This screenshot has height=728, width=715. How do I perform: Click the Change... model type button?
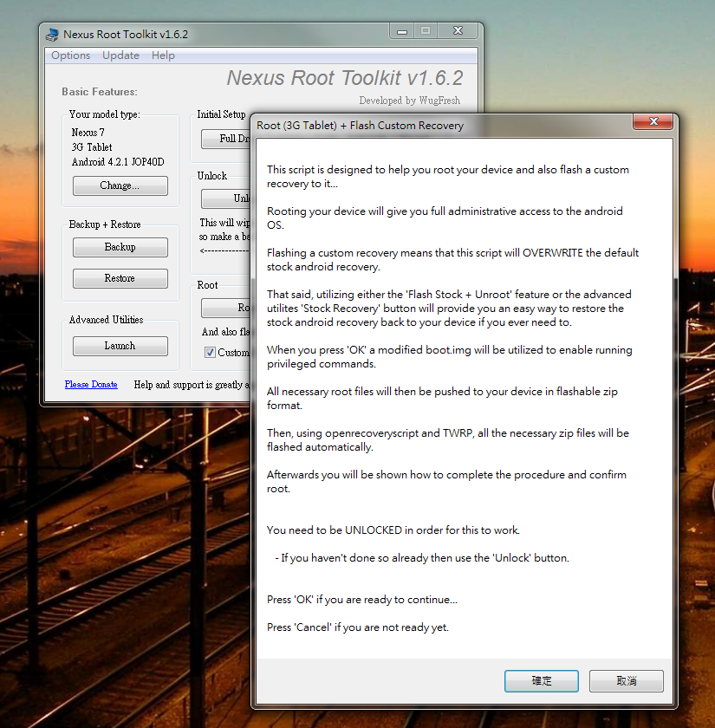pos(120,185)
